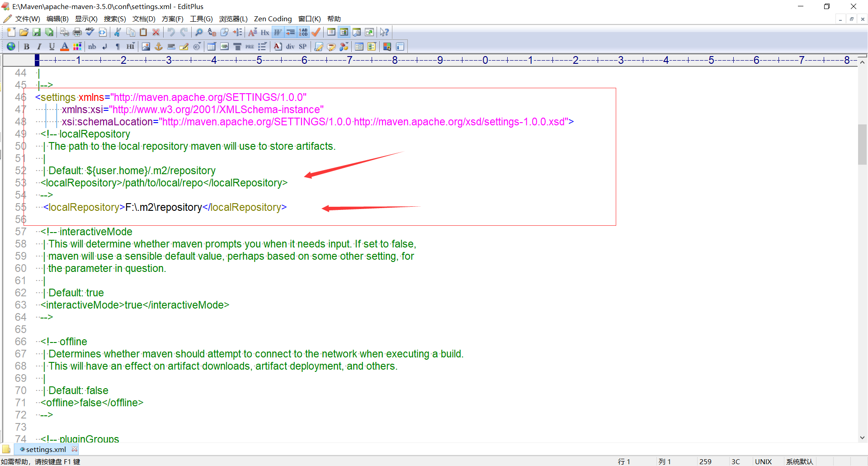Open the 显示(X) menu
This screenshot has height=466, width=868.
tap(86, 19)
